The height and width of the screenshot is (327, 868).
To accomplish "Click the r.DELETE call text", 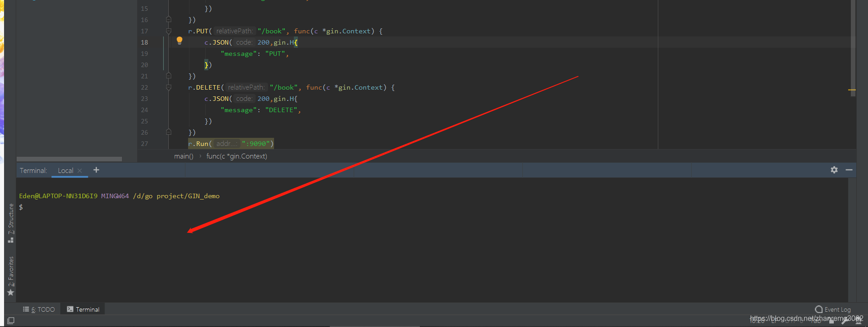I will click(x=204, y=87).
